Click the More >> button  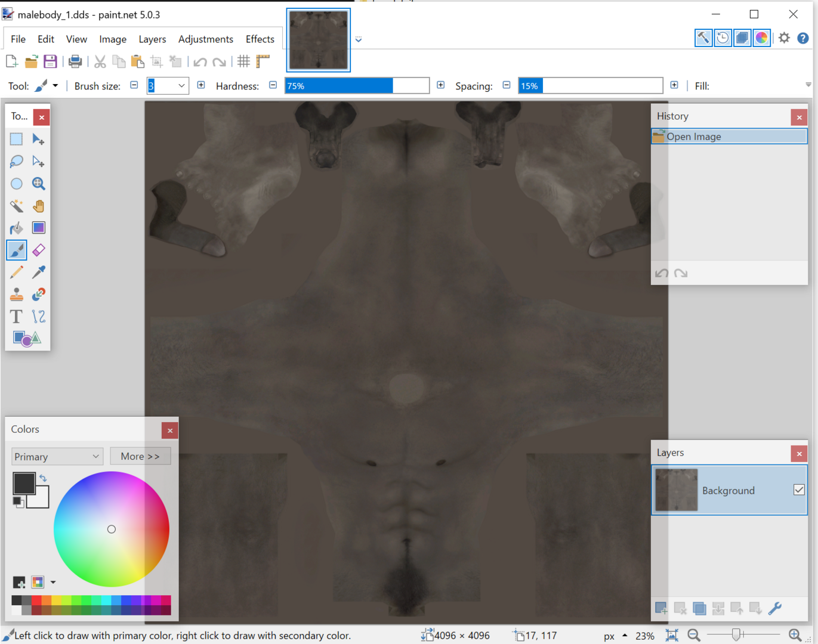tap(140, 456)
